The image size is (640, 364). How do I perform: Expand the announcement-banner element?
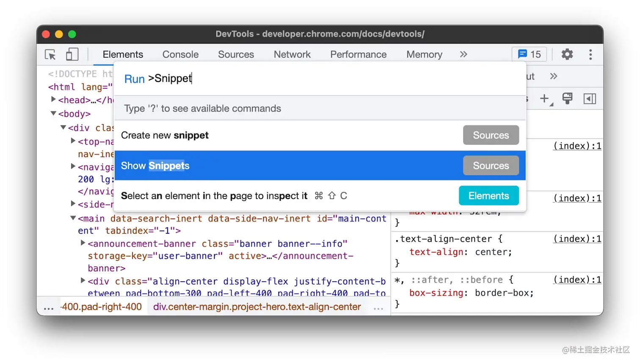pos(83,243)
